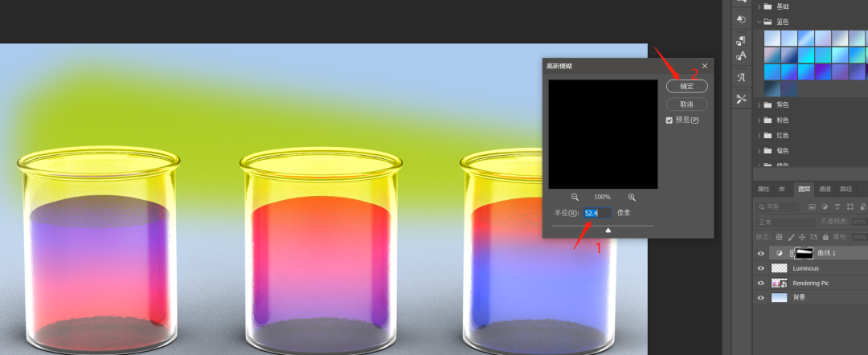The height and width of the screenshot is (355, 868).
Task: Switch to the 通道 tab
Action: pyautogui.click(x=825, y=189)
